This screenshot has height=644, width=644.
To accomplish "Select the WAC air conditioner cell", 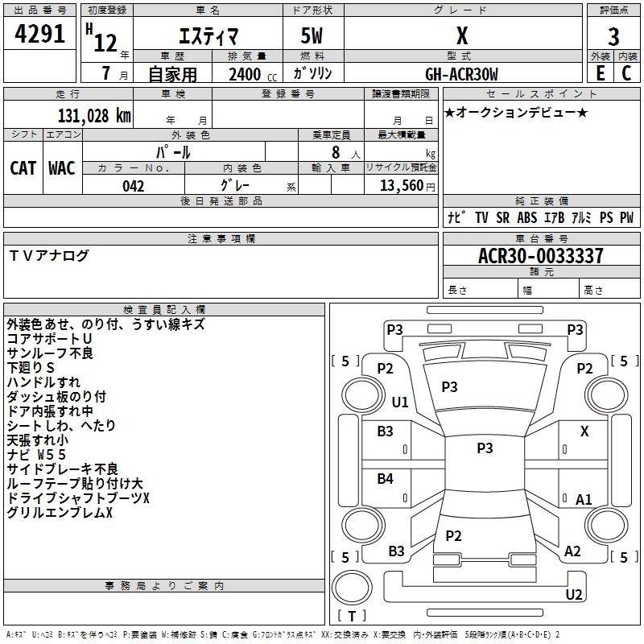I will (61, 167).
